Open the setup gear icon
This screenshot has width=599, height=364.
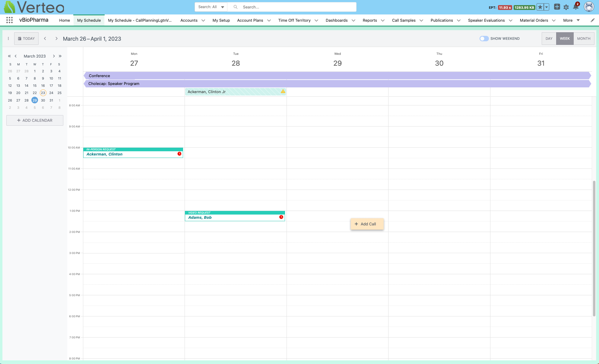[566, 7]
